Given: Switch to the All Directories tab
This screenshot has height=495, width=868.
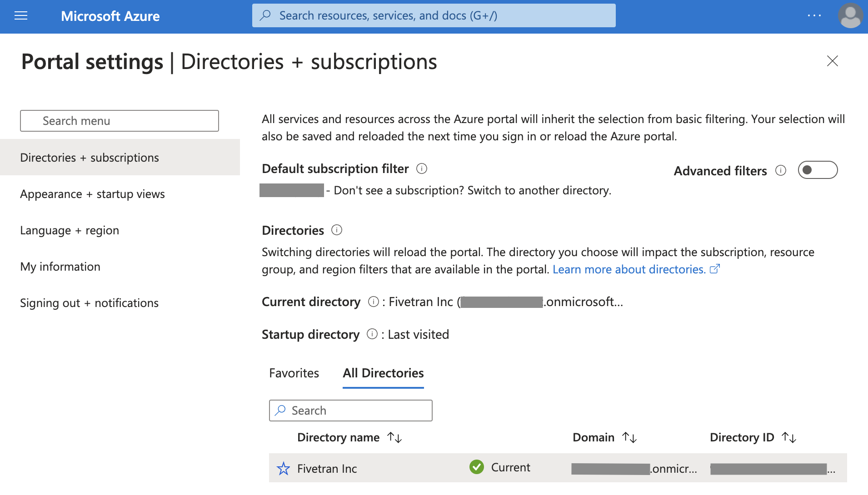Looking at the screenshot, I should click(x=383, y=373).
